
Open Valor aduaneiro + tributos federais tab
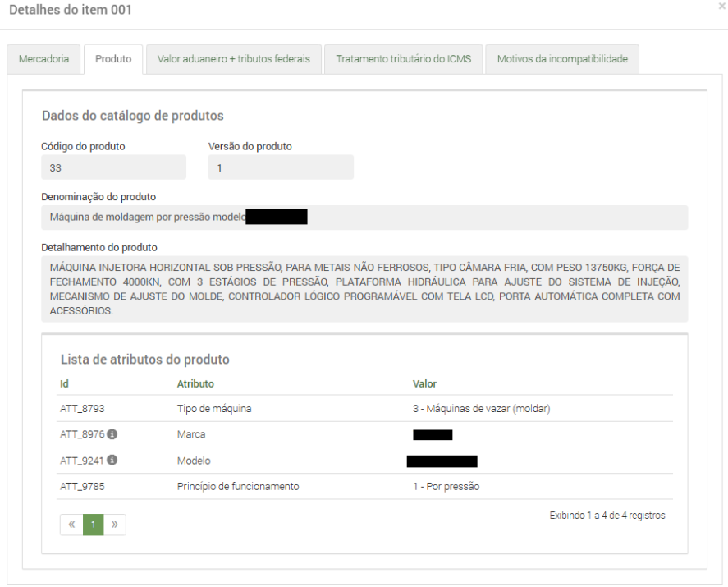coord(234,59)
